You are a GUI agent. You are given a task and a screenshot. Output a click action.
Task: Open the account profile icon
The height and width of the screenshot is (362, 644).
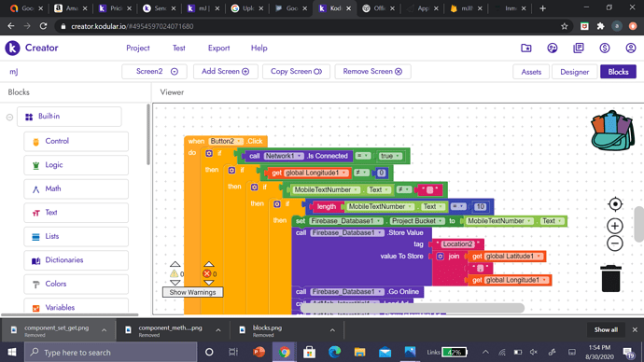click(630, 48)
